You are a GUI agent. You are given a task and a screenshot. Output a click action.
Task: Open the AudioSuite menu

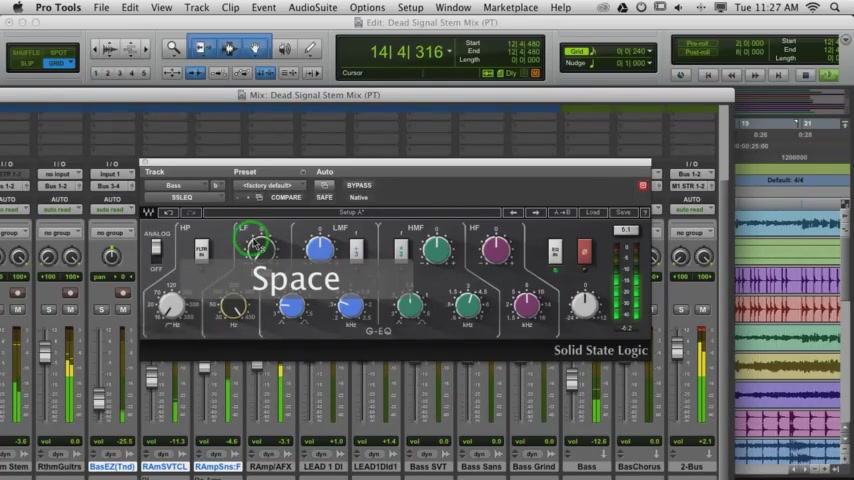coord(312,8)
